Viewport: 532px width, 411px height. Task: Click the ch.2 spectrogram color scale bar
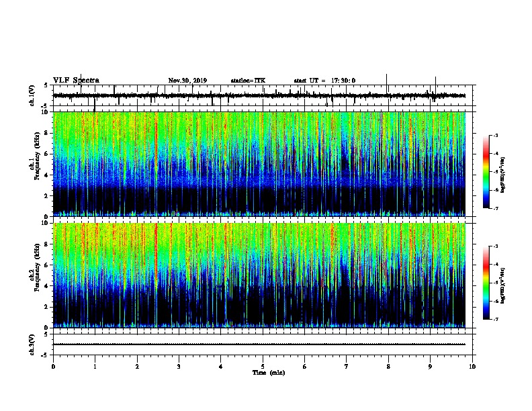click(486, 283)
